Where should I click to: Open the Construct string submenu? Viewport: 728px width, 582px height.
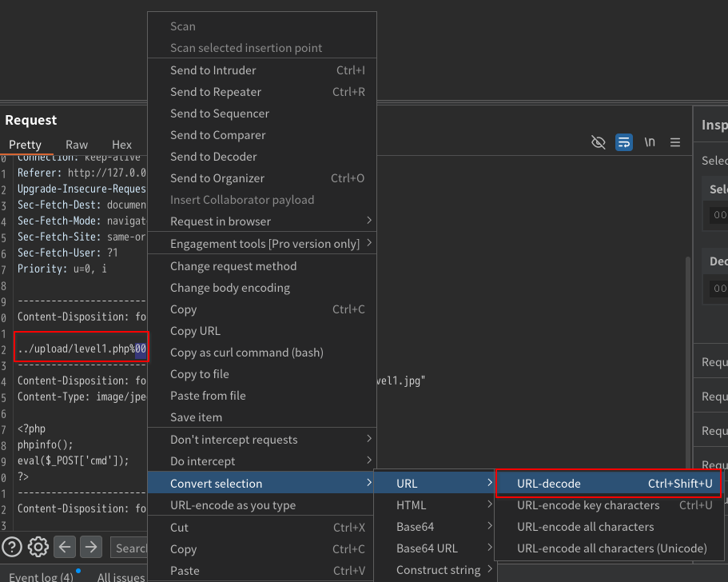434,570
